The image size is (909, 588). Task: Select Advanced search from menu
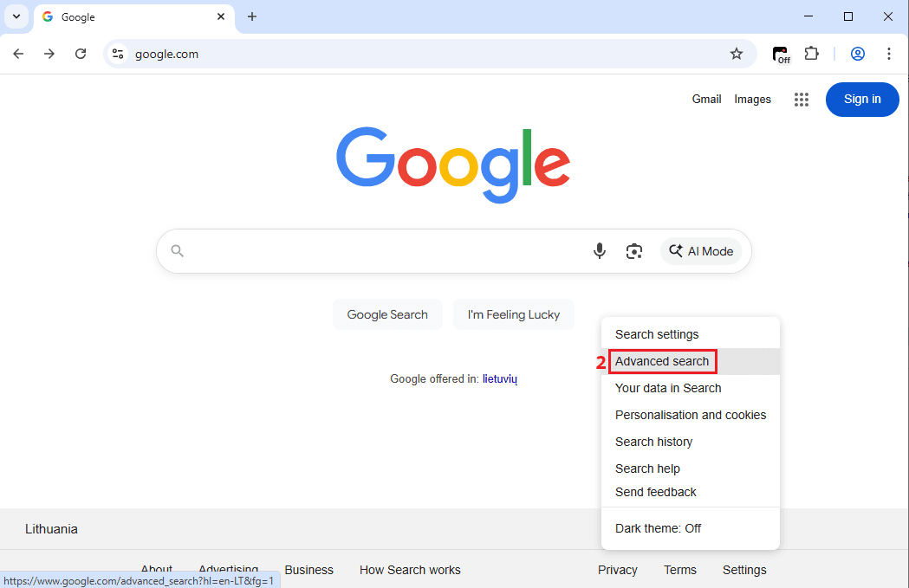pos(662,361)
